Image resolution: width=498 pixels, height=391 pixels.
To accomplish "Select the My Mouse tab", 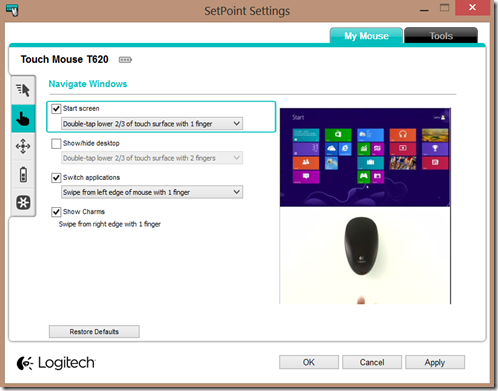I will click(x=366, y=36).
